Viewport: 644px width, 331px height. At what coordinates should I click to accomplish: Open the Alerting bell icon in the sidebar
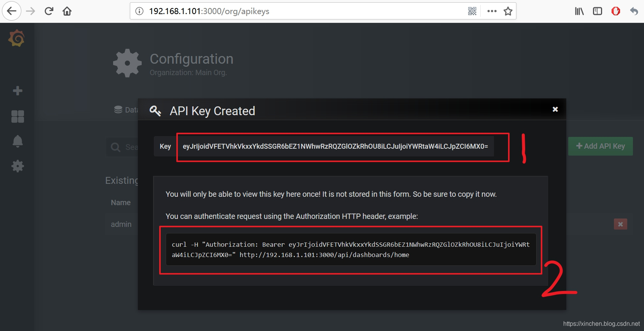[18, 141]
